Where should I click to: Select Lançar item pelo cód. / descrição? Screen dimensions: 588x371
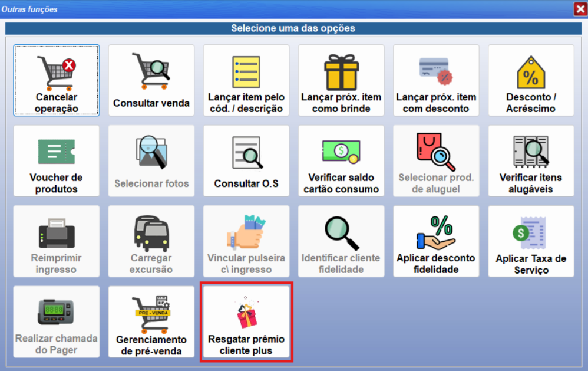click(246, 80)
